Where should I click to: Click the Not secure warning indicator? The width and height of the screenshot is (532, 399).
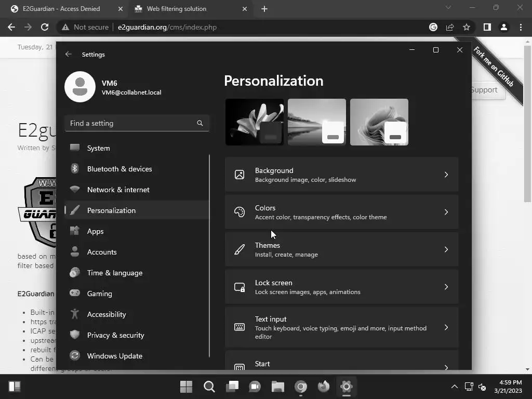(85, 27)
